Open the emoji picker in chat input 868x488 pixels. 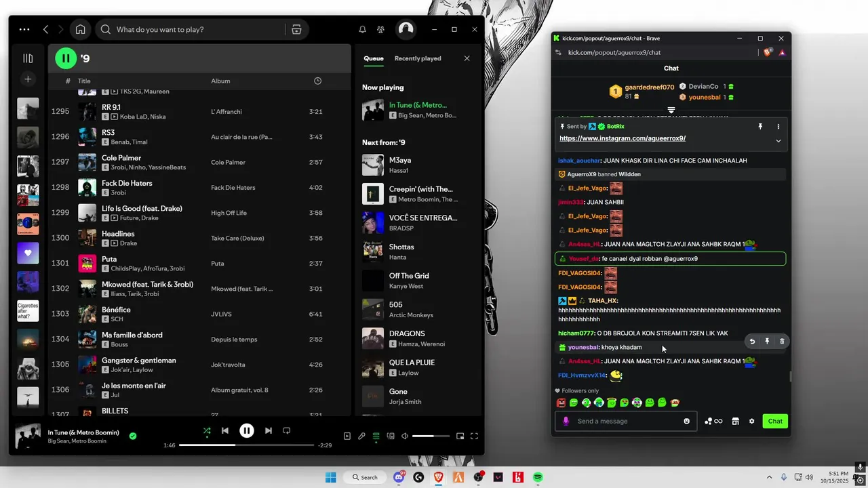coord(686,421)
